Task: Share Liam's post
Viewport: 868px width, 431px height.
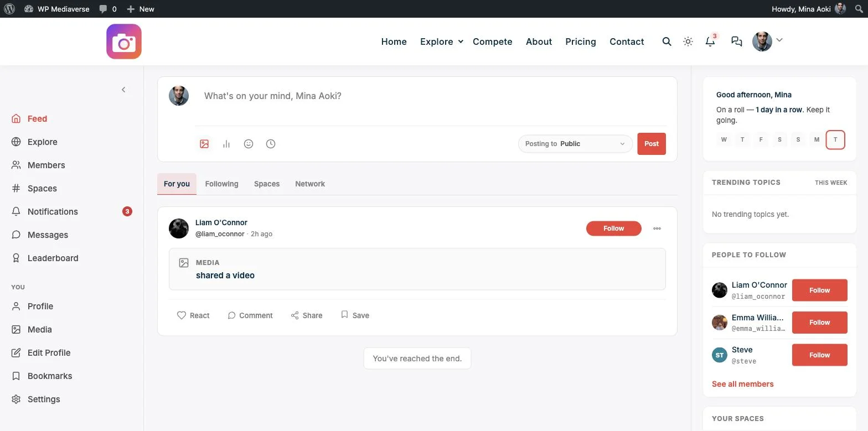Action: (307, 315)
